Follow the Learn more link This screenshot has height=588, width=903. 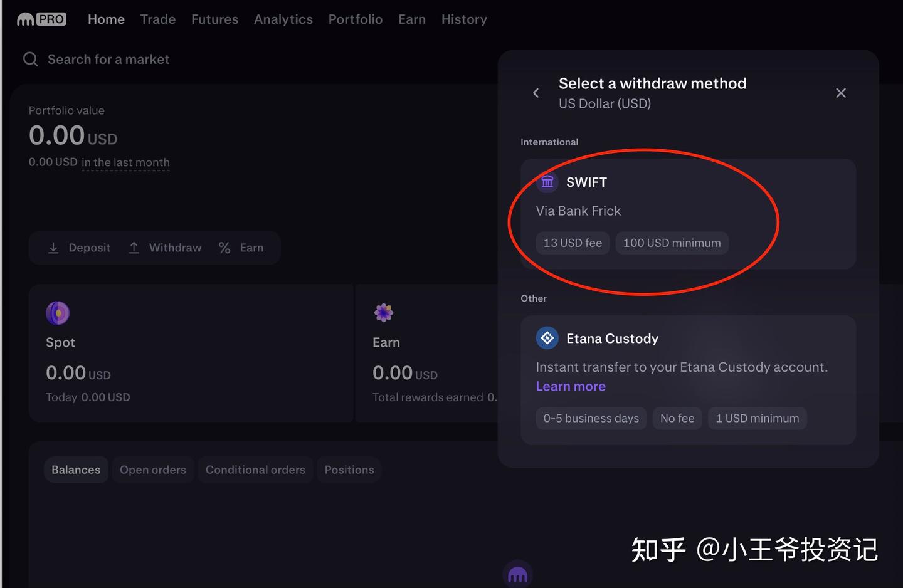point(571,386)
